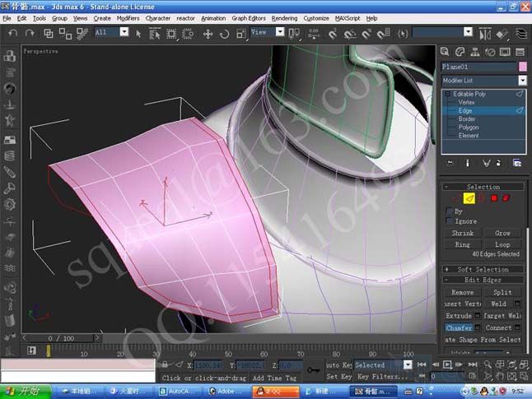Open the Motion command panel tab
The width and height of the screenshot is (532, 399).
click(x=490, y=52)
